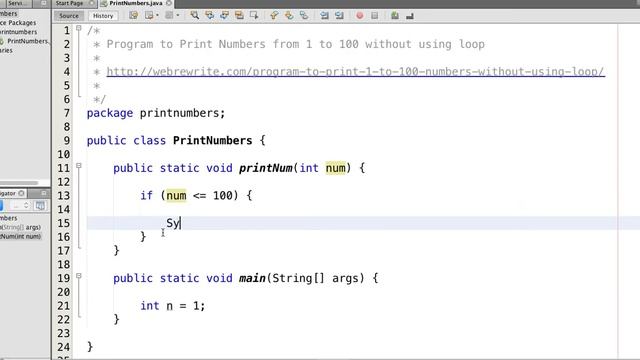Click the Uncomment icon at toolbar end

click(x=410, y=16)
